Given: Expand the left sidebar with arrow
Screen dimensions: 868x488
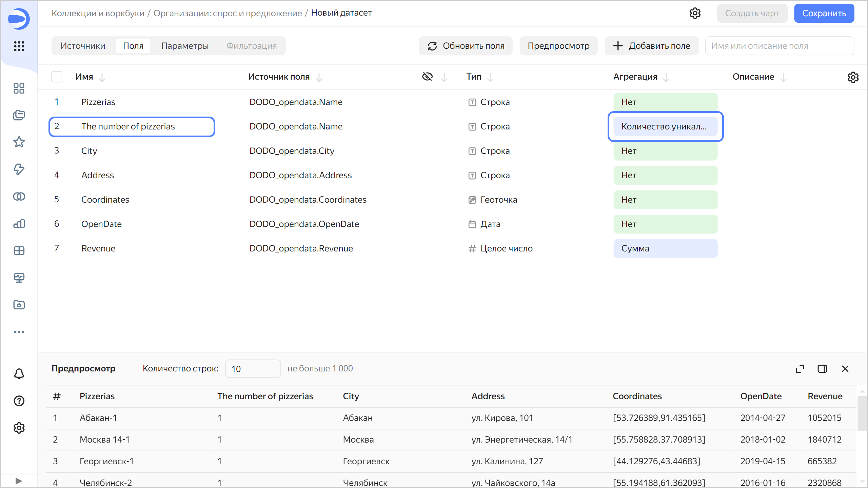Looking at the screenshot, I should click(19, 481).
